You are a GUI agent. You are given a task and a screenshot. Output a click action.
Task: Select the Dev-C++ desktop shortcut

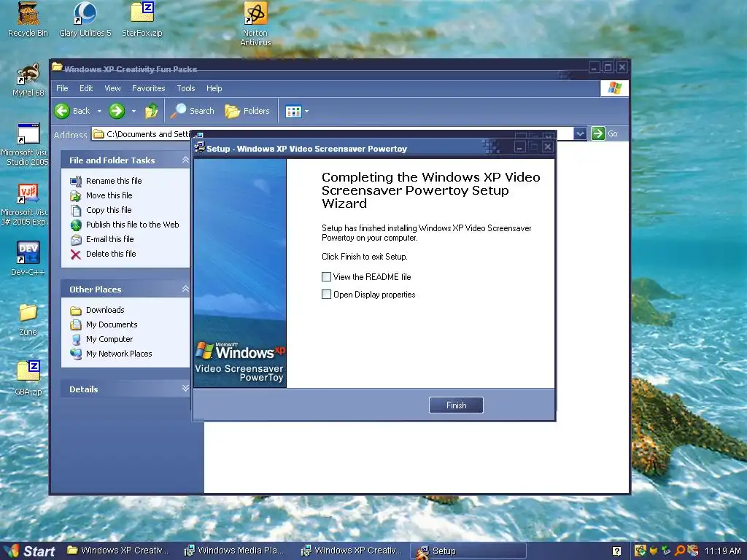[28, 259]
